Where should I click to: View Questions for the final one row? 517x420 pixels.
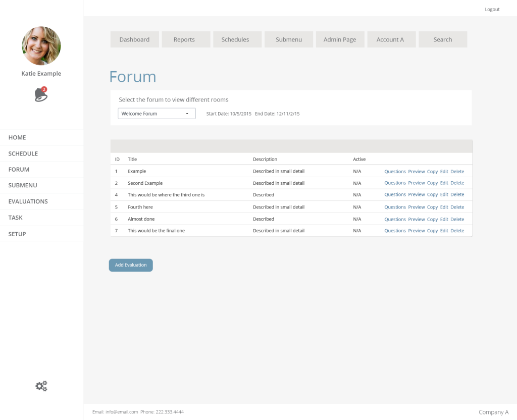point(395,231)
